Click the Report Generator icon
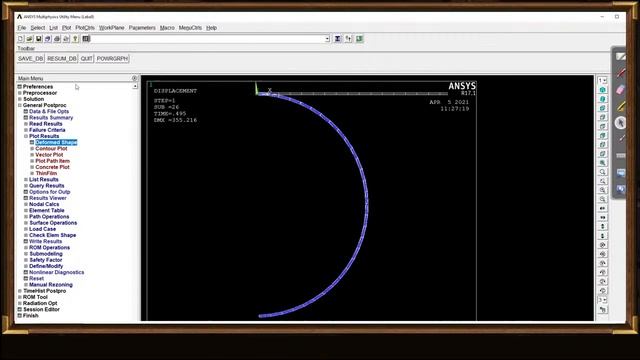The image size is (640, 360). click(66, 39)
